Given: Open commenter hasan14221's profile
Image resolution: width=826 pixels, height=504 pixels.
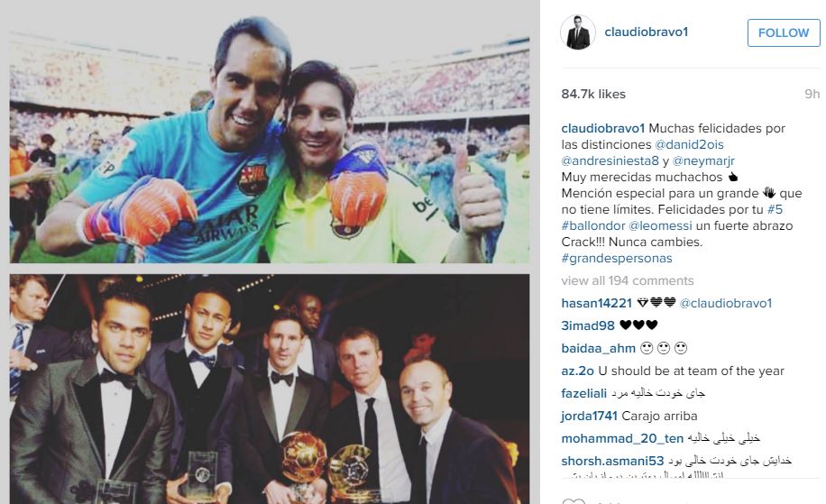Looking at the screenshot, I should [x=596, y=303].
